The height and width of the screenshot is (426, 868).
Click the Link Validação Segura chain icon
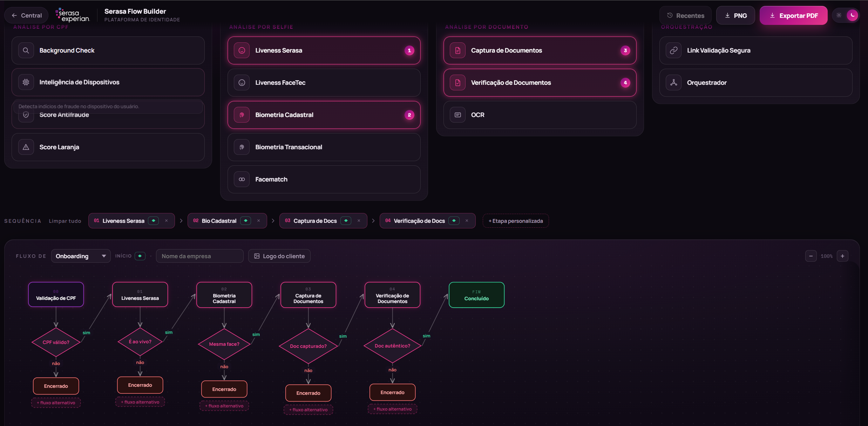tap(674, 50)
